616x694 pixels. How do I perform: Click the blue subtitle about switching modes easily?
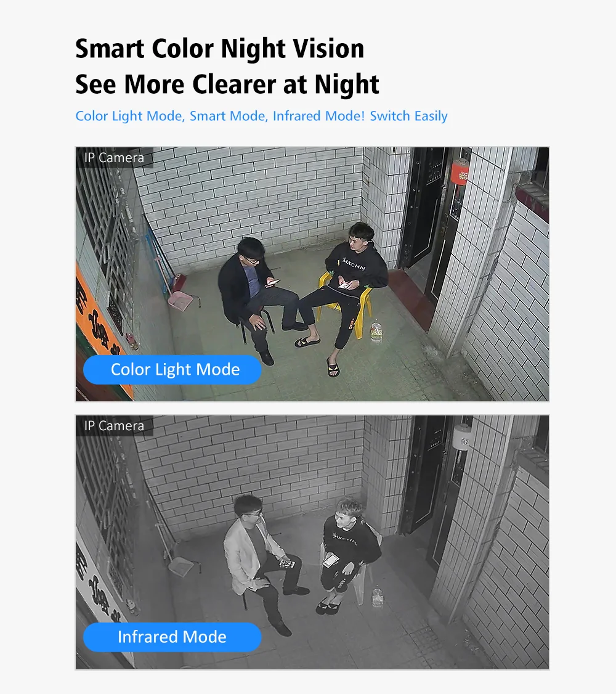(261, 116)
